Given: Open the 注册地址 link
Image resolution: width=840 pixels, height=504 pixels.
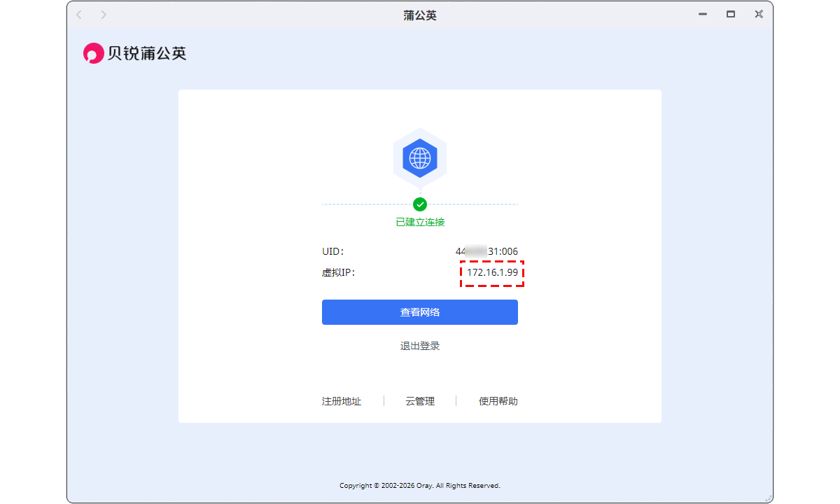Looking at the screenshot, I should click(342, 401).
